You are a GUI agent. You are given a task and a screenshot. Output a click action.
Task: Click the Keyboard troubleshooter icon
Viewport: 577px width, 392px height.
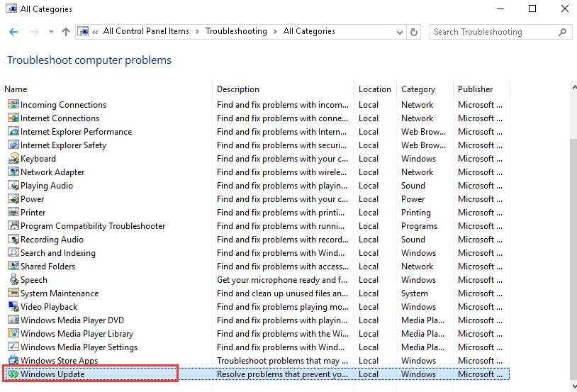(x=13, y=159)
